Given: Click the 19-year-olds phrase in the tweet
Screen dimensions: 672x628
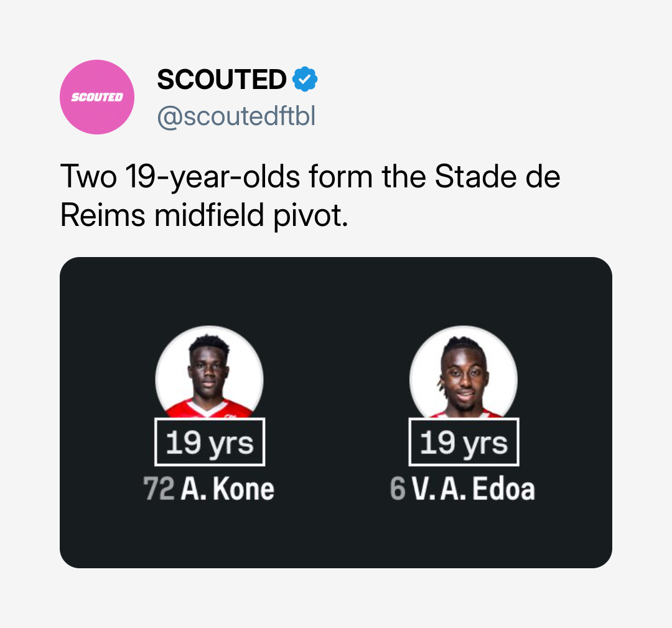Looking at the screenshot, I should point(212,177).
